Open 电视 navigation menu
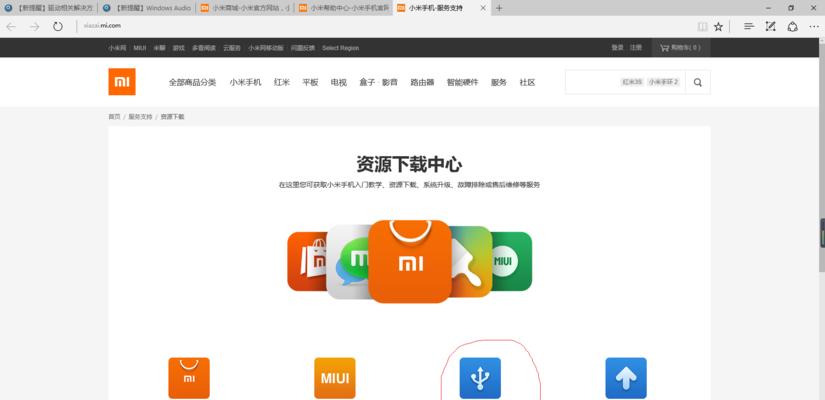 339,82
